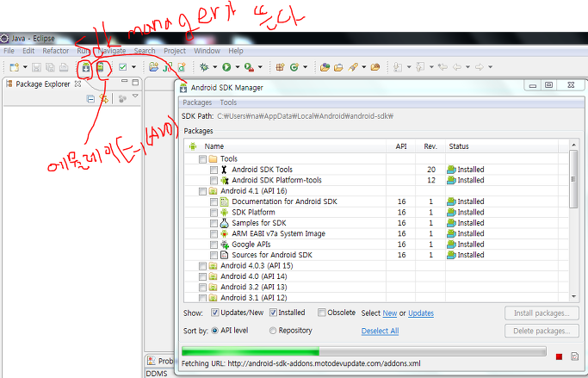588x378 pixels.
Task: Click the Open Type toolbar icon
Action: tap(325, 67)
